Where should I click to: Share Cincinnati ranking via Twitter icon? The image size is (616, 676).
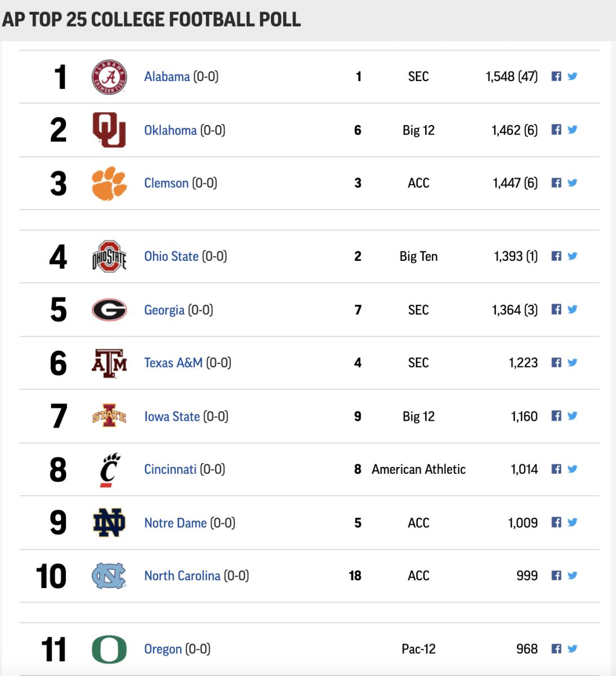tap(573, 469)
